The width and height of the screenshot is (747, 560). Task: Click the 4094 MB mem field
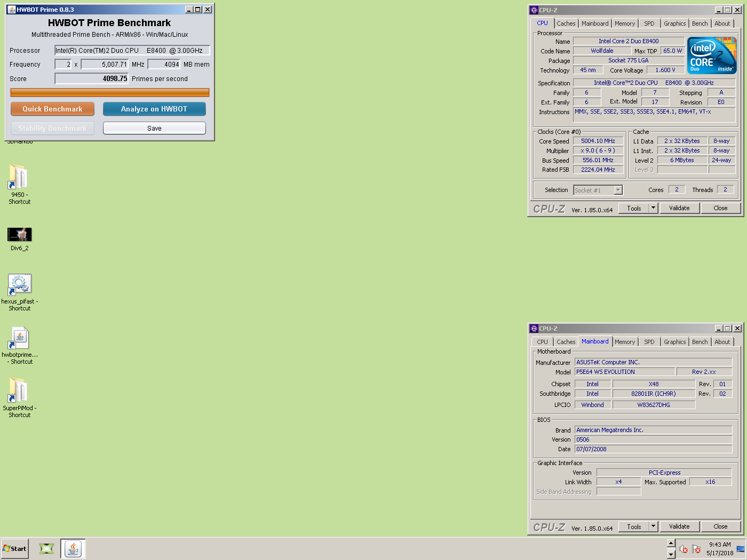coord(164,65)
